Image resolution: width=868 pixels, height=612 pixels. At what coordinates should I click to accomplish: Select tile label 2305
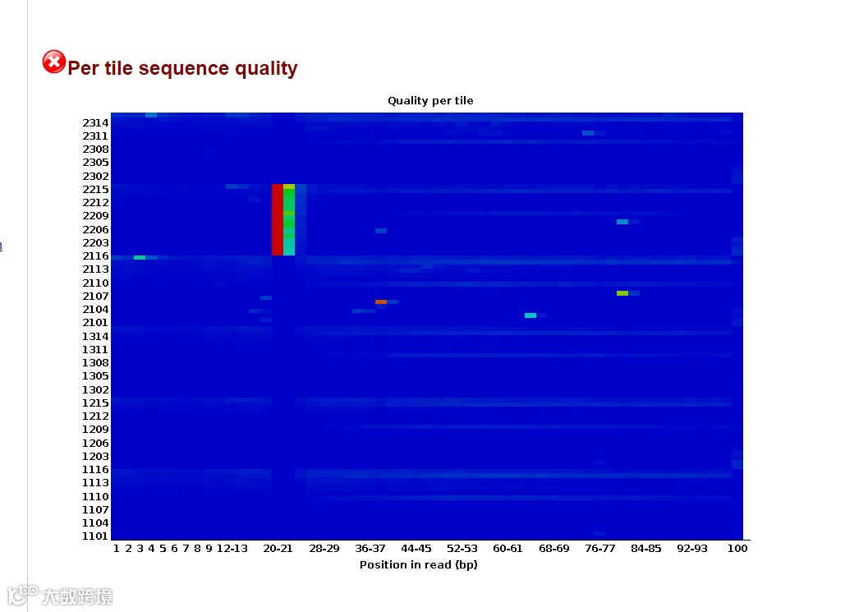[x=95, y=163]
